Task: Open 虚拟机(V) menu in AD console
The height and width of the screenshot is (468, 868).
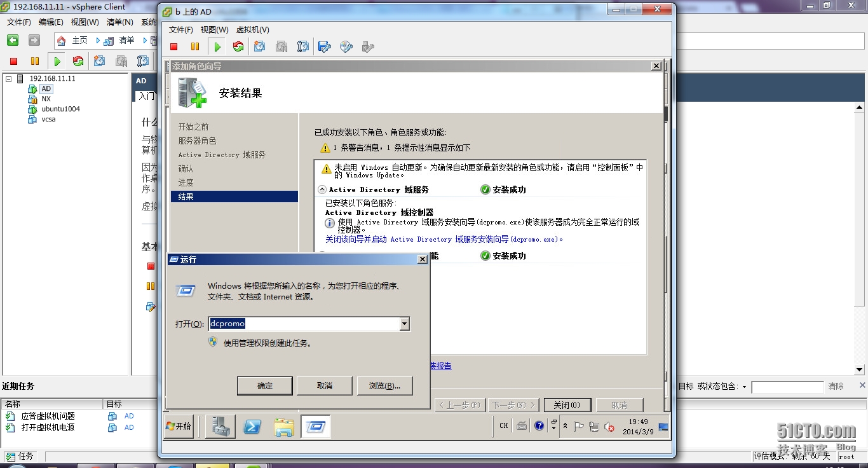Action: tap(252, 30)
